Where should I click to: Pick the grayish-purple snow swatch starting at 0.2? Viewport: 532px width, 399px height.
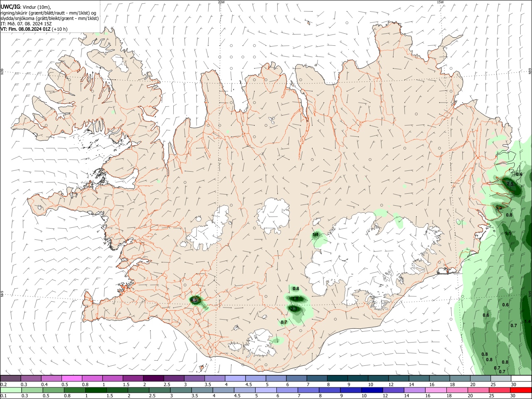[x=10, y=378]
